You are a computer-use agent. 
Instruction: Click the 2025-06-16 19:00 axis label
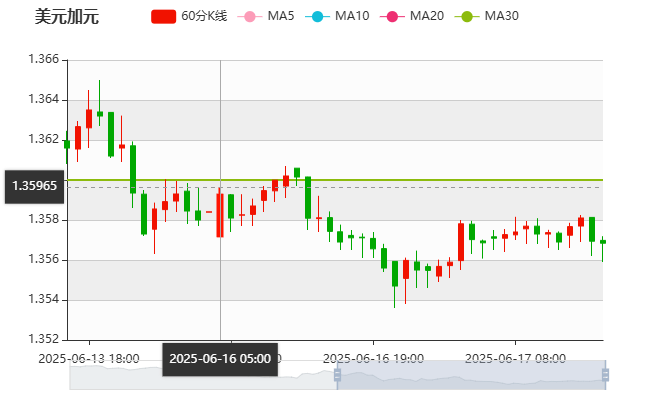coord(373,359)
